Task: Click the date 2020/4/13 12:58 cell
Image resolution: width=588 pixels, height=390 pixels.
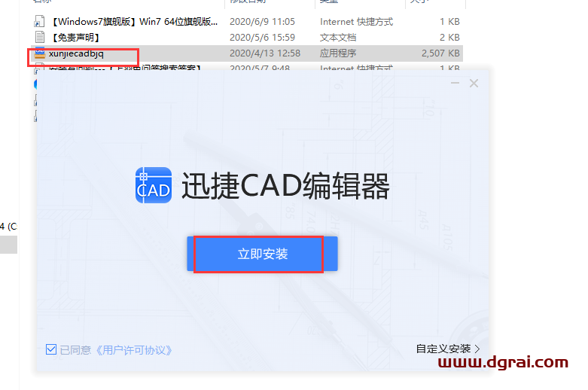Action: 265,53
